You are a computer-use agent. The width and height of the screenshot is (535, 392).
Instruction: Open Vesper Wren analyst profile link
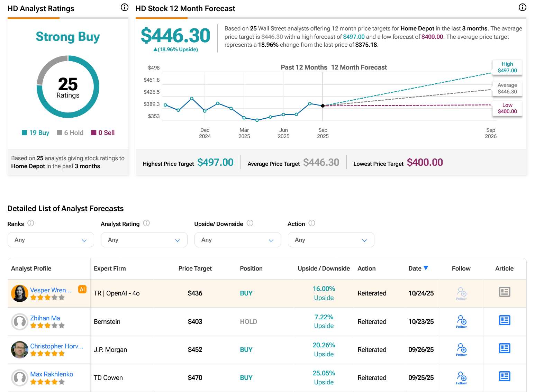coord(51,290)
